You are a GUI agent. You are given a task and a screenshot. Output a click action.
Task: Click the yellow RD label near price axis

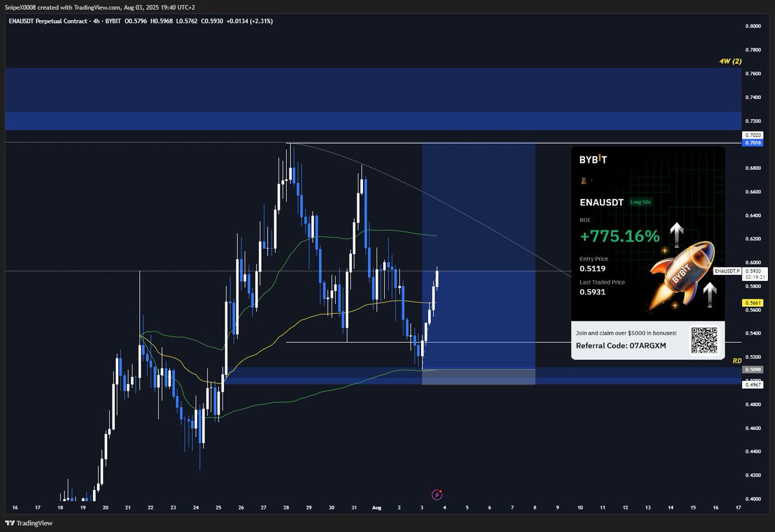737,362
